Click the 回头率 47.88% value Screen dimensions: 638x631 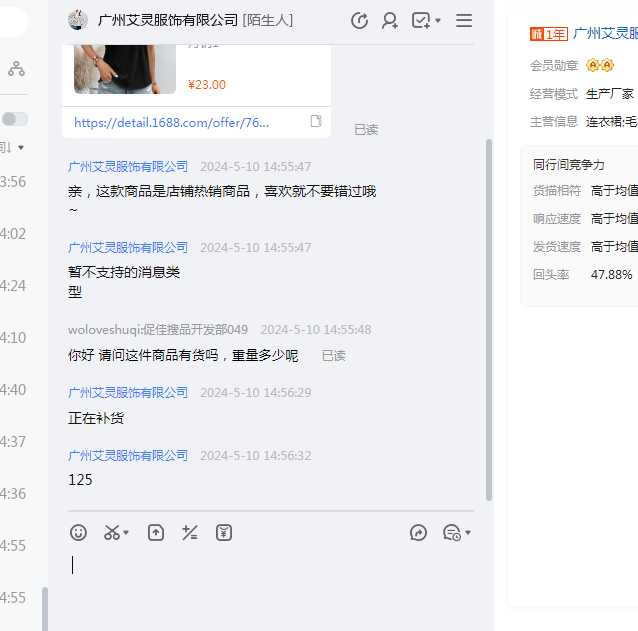click(x=612, y=275)
